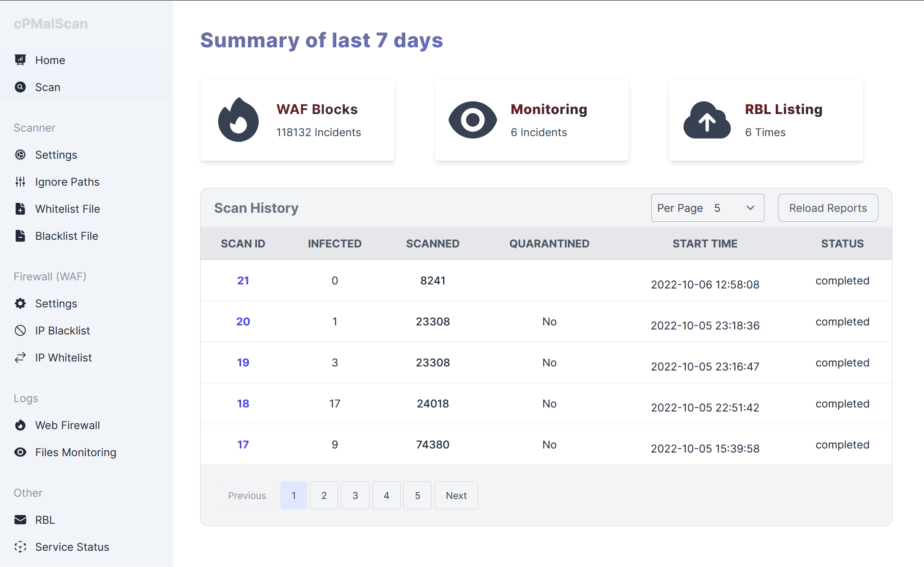Open IP Whitelist page
This screenshot has width=924, height=567.
(87, 357)
